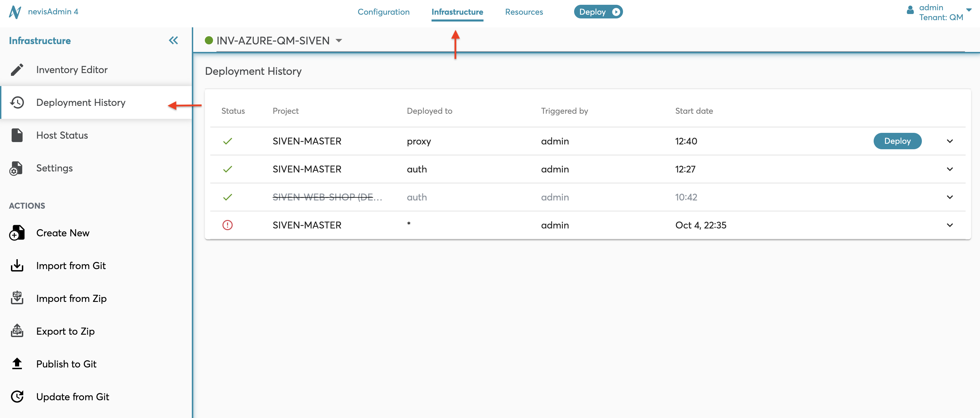Click the Create New icon
The image size is (980, 418).
(x=17, y=232)
